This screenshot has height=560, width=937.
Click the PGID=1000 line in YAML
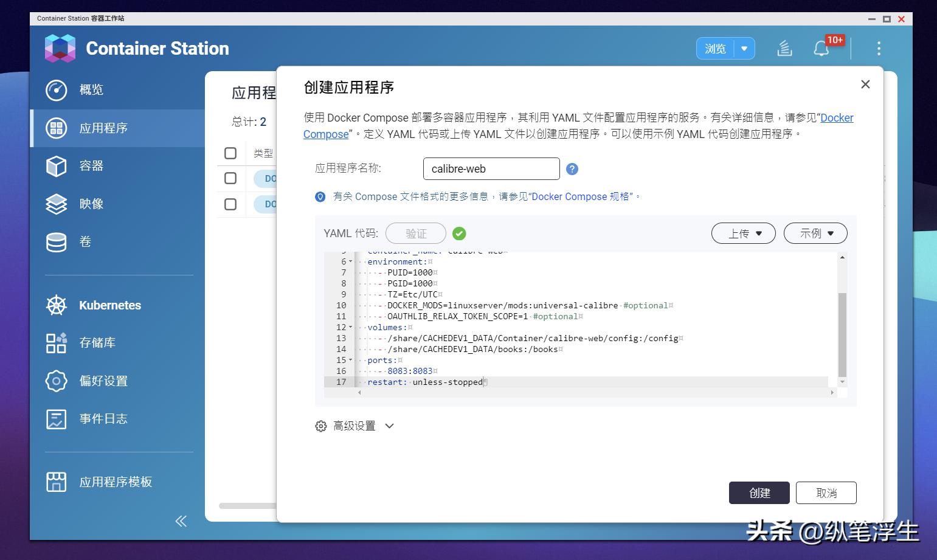coord(410,284)
